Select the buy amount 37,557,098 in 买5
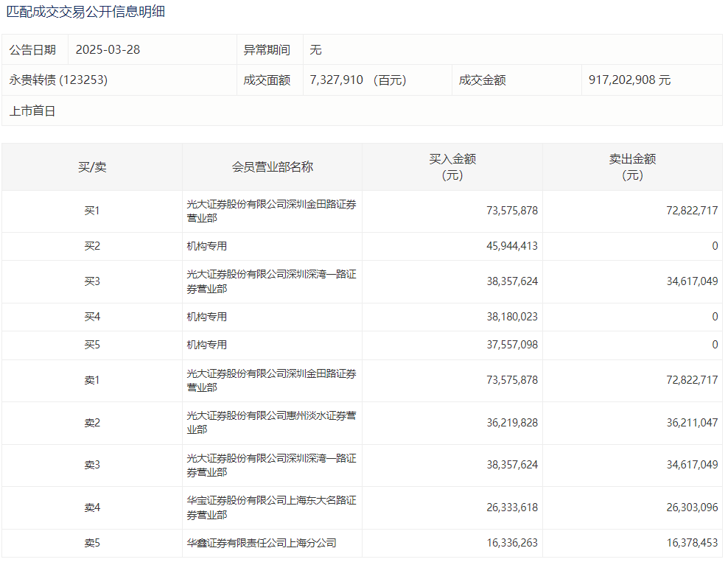 pos(512,345)
